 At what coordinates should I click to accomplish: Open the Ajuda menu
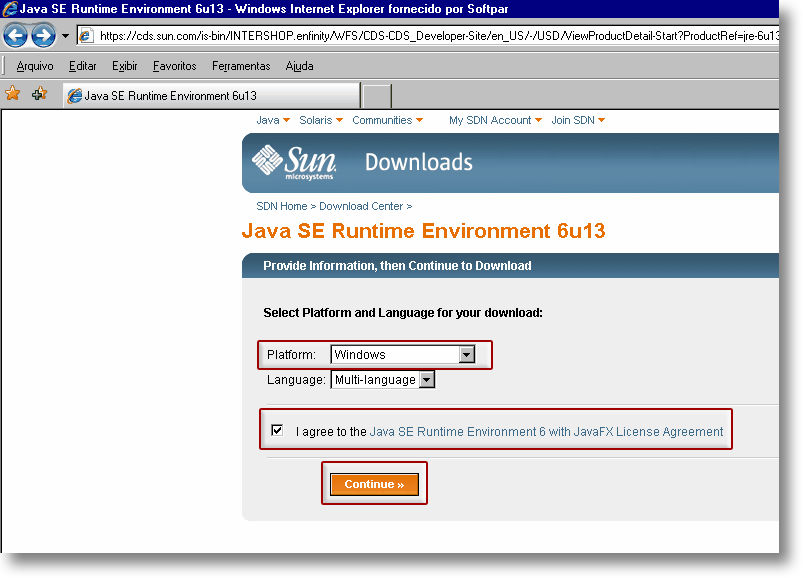tap(299, 66)
